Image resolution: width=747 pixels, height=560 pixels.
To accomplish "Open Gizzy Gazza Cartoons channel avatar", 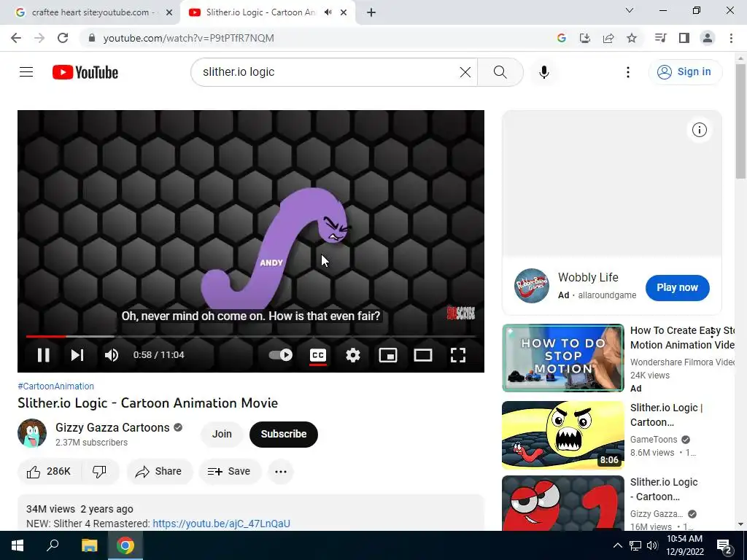I will (x=32, y=433).
